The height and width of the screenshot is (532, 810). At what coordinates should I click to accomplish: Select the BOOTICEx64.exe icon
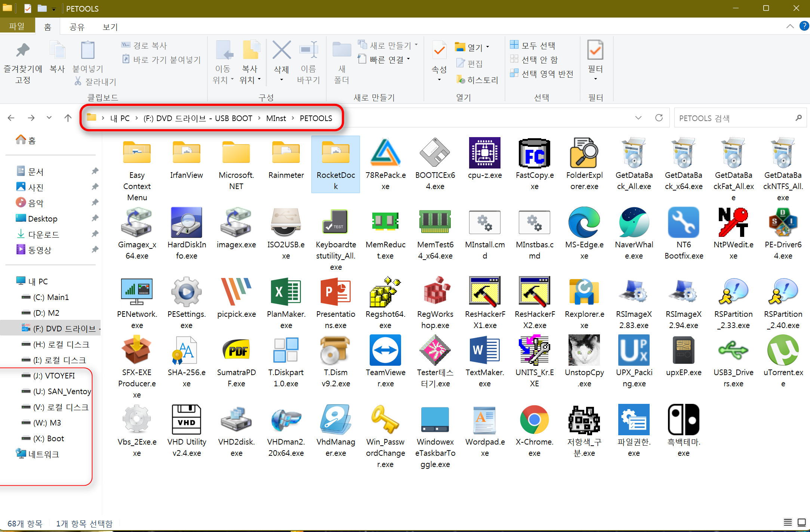pyautogui.click(x=435, y=153)
